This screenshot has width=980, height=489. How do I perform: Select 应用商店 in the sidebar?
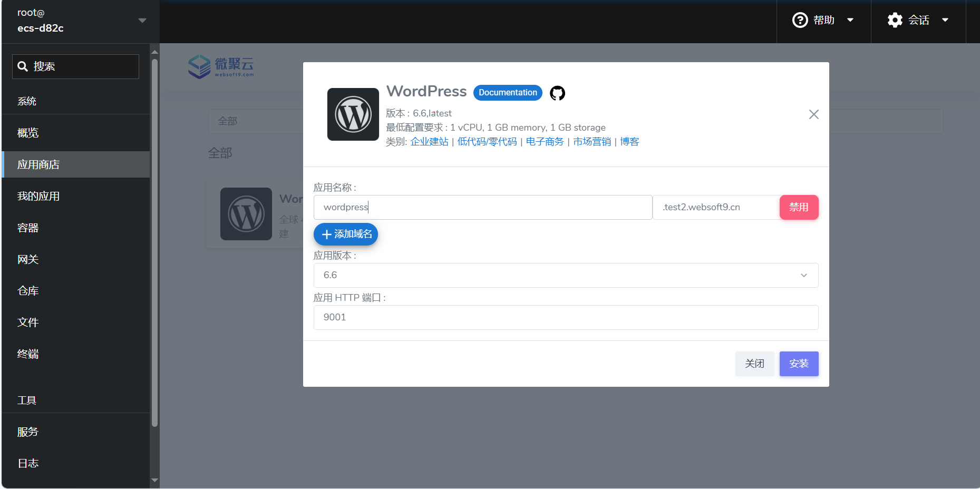(x=76, y=164)
